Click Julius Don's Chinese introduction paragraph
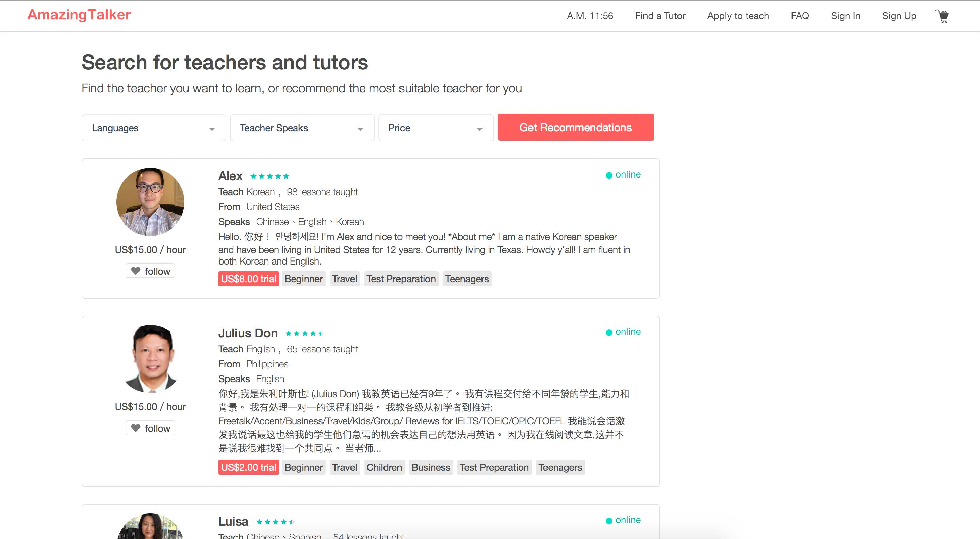The image size is (980, 539). click(x=424, y=421)
